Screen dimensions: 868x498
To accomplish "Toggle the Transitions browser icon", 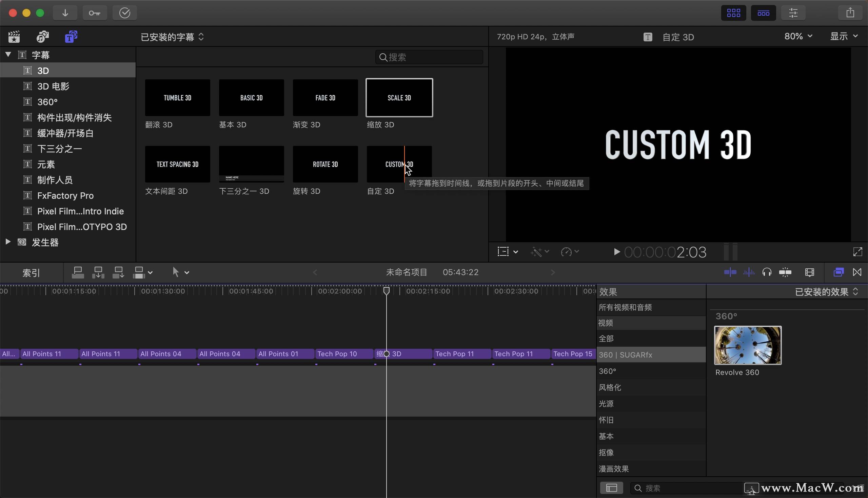I will click(857, 272).
